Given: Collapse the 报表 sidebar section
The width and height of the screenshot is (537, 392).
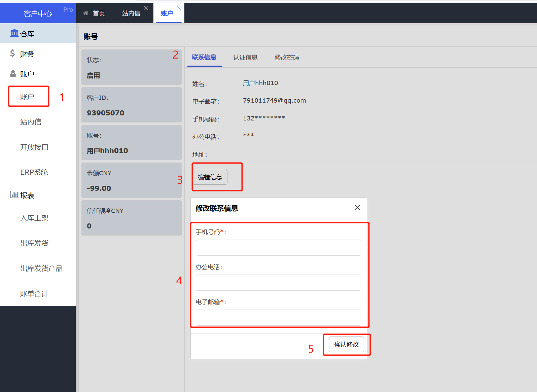Looking at the screenshot, I should 38,195.
